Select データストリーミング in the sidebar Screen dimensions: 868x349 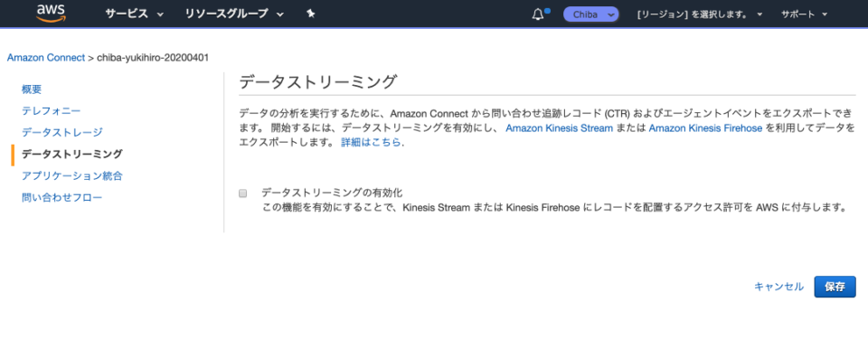click(72, 154)
